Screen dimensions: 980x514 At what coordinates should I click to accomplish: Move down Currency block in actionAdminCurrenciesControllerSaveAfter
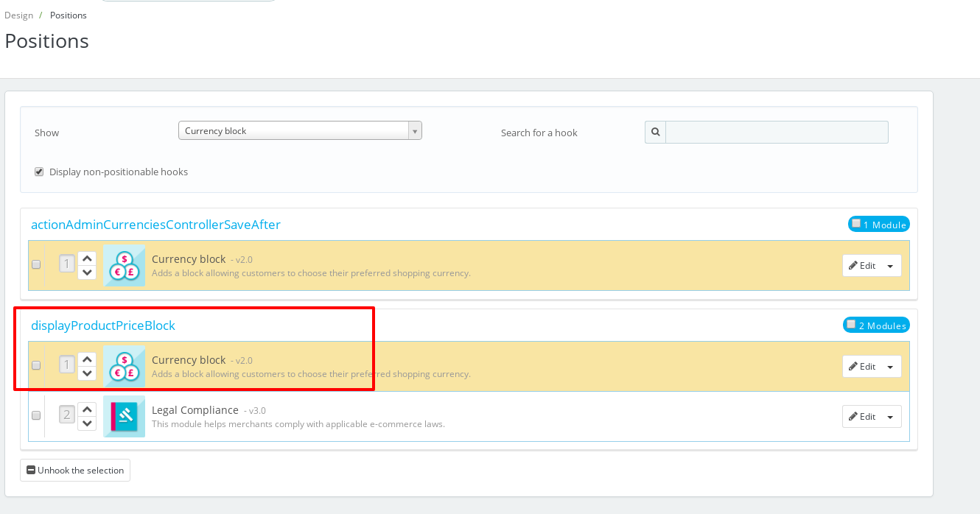(x=87, y=272)
